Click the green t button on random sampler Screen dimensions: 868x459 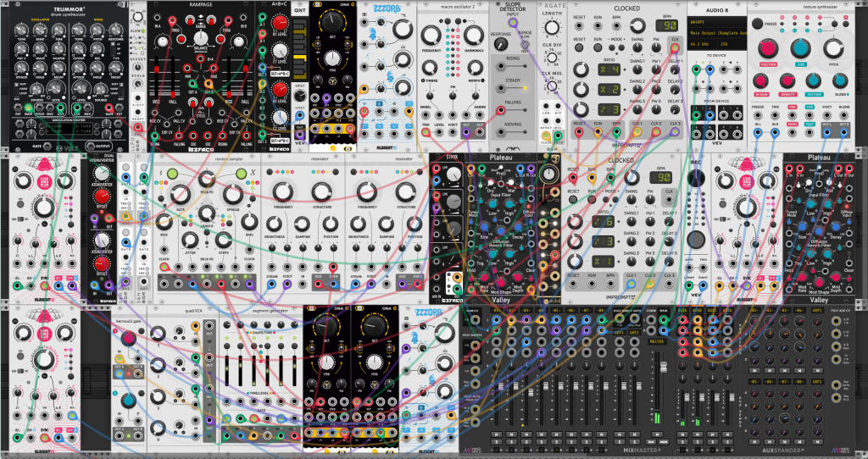(x=172, y=174)
